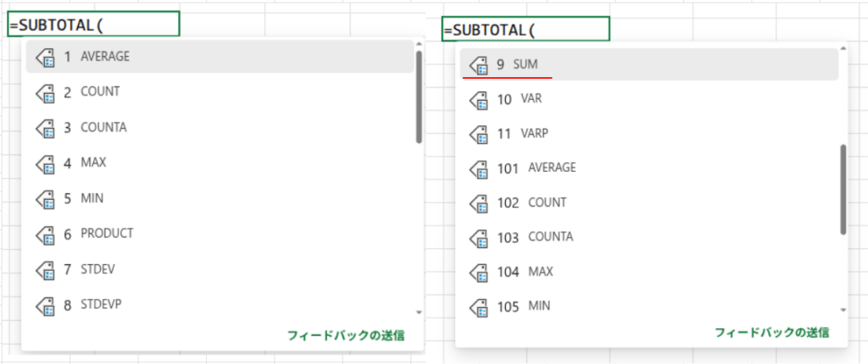This screenshot has height=364, width=868.
Task: Click the tag icon next to 11 VARP
Action: (x=479, y=134)
